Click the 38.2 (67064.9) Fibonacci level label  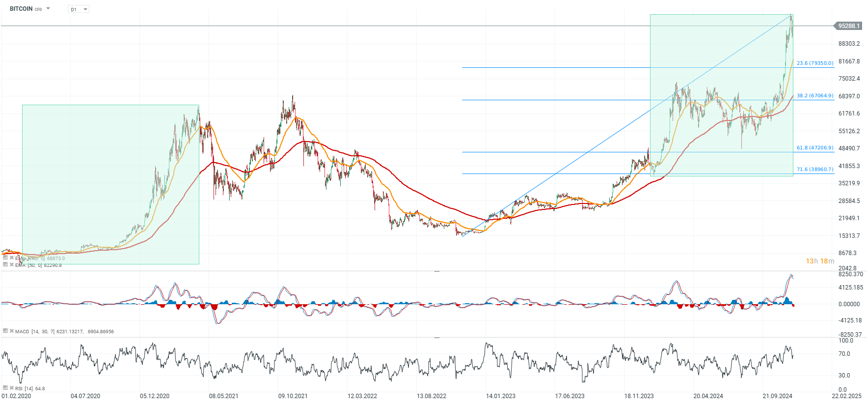click(815, 96)
